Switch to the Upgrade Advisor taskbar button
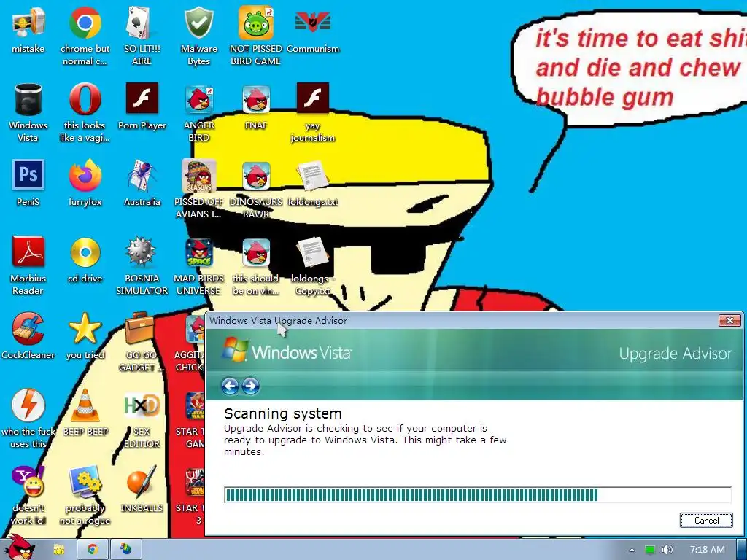The height and width of the screenshot is (560, 747). (126, 550)
